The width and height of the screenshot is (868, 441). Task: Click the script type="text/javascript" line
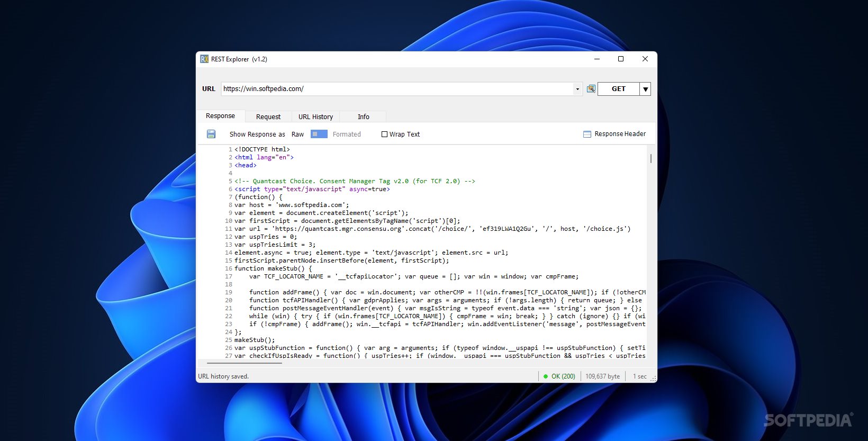[312, 189]
